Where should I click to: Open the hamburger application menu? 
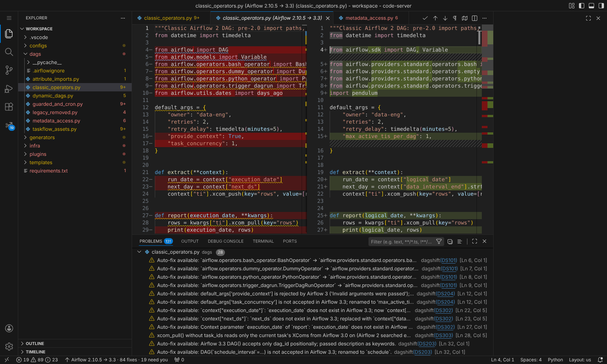tap(9, 18)
